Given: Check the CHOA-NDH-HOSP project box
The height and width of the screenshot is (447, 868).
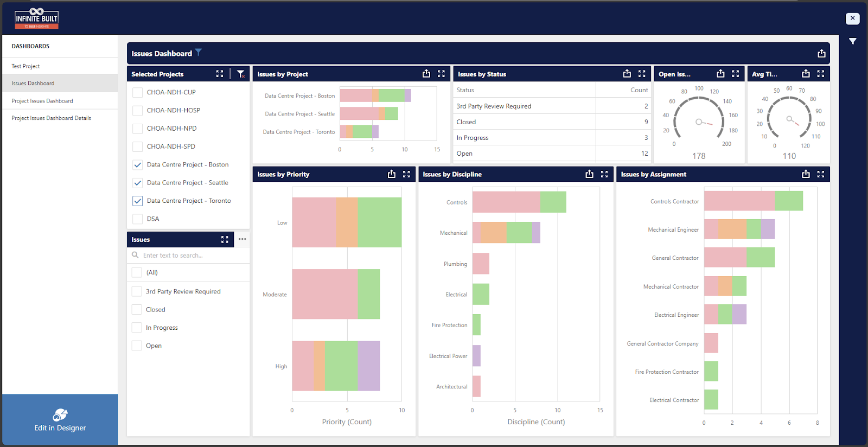Looking at the screenshot, I should [x=138, y=111].
